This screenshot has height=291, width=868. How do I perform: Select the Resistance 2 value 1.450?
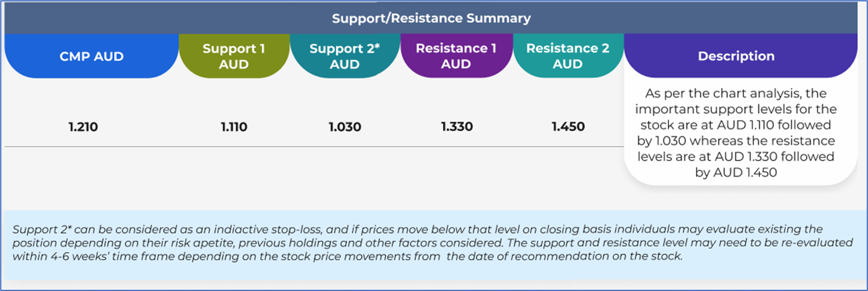[568, 127]
